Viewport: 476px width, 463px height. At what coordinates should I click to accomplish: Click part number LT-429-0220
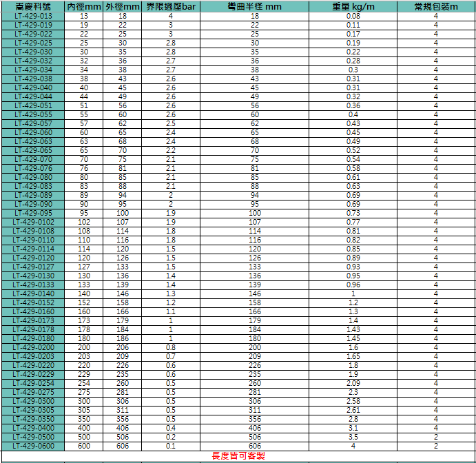pyautogui.click(x=33, y=365)
